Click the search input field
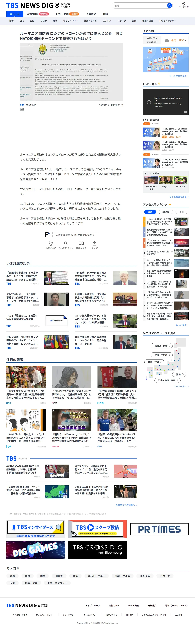 tap(140, 5)
